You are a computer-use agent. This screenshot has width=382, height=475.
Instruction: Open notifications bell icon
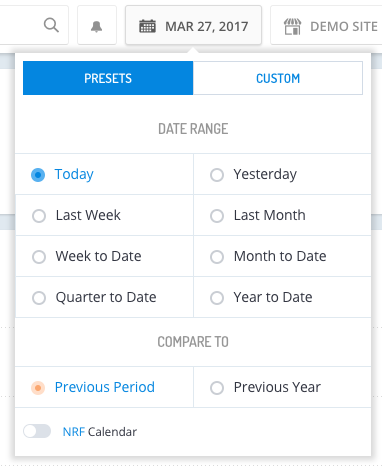coord(97,26)
